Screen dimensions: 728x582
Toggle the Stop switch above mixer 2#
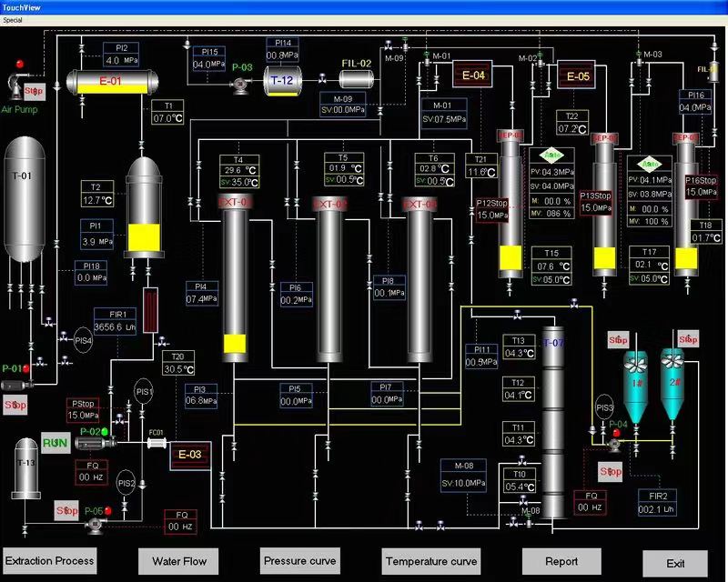(688, 339)
